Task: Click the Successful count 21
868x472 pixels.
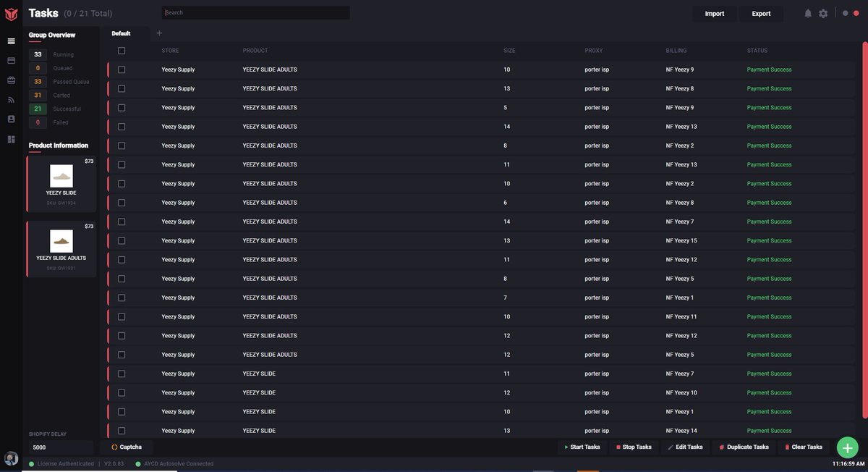Action: (38, 109)
